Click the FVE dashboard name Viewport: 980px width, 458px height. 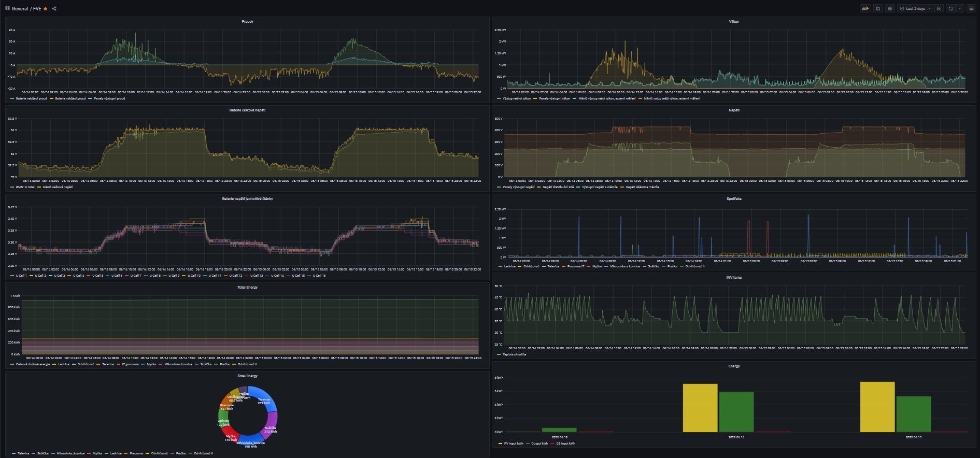coord(37,9)
